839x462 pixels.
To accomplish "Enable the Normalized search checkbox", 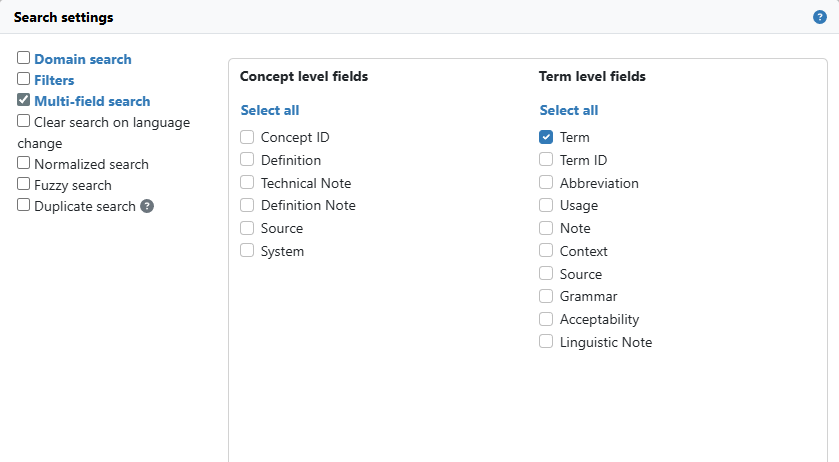I will click(x=24, y=163).
